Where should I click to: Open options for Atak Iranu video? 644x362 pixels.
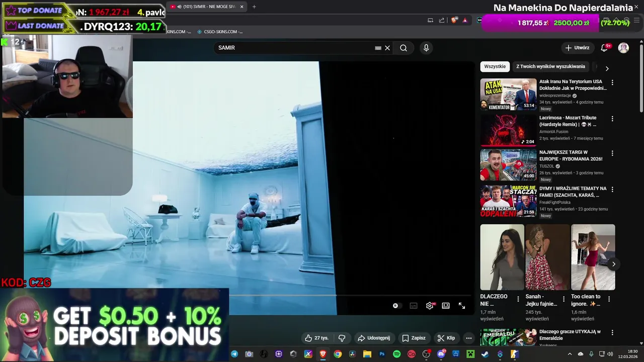pyautogui.click(x=612, y=82)
